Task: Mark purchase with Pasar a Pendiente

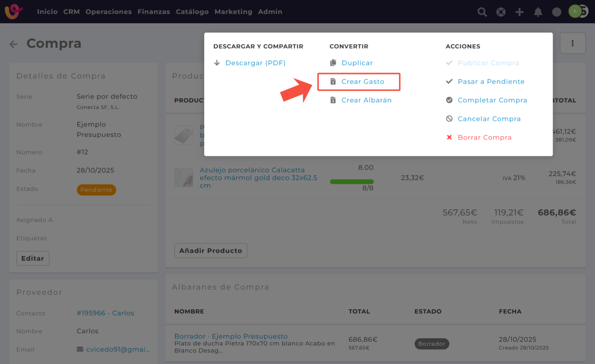Action: (491, 82)
